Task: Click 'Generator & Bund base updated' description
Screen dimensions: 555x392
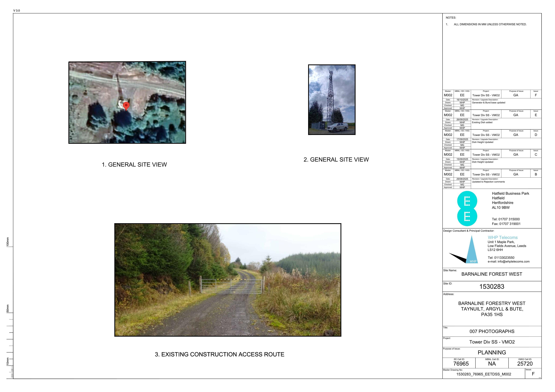Action: click(488, 103)
